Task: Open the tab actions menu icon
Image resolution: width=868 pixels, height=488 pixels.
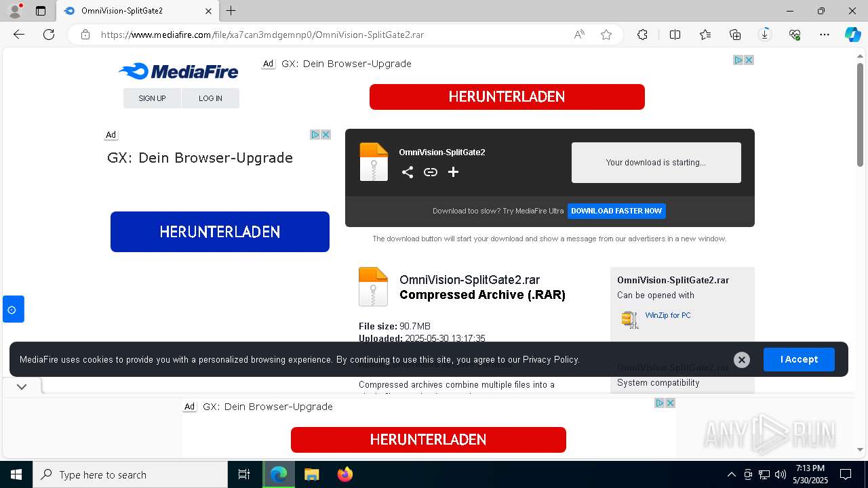Action: click(41, 11)
